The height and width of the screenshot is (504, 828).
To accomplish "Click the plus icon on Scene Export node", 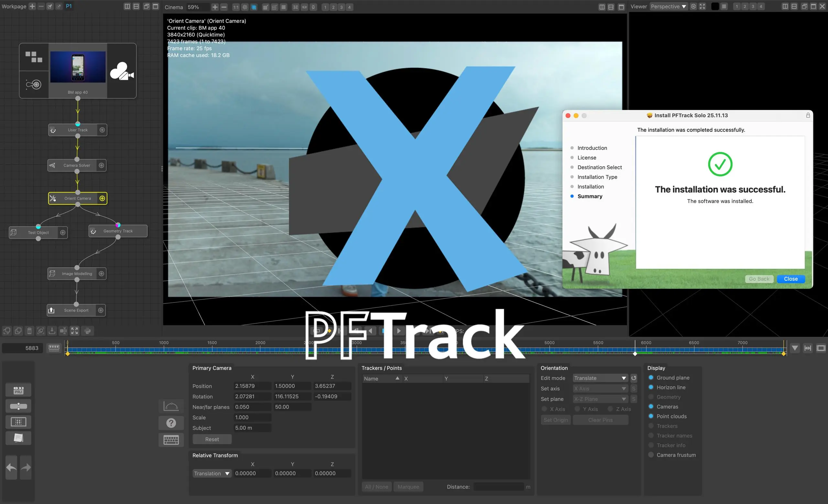I will pyautogui.click(x=101, y=311).
